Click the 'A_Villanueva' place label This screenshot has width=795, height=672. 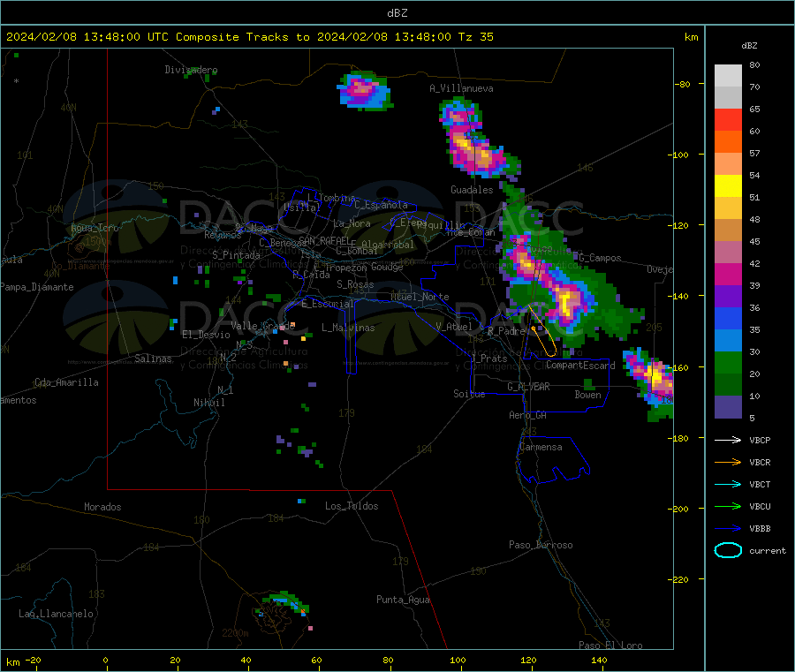pyautogui.click(x=461, y=88)
